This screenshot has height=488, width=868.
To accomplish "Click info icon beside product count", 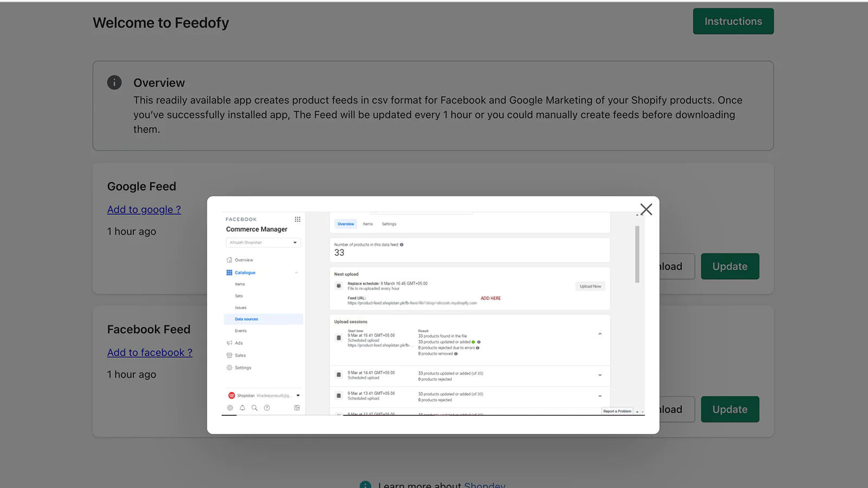I will [401, 245].
